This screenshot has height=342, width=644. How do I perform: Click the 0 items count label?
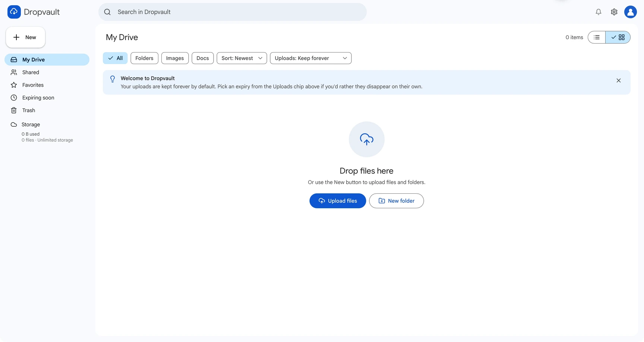(574, 37)
